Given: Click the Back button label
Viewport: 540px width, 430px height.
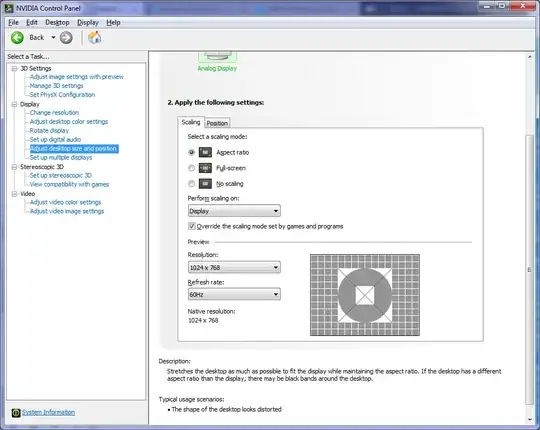Looking at the screenshot, I should [x=37, y=38].
